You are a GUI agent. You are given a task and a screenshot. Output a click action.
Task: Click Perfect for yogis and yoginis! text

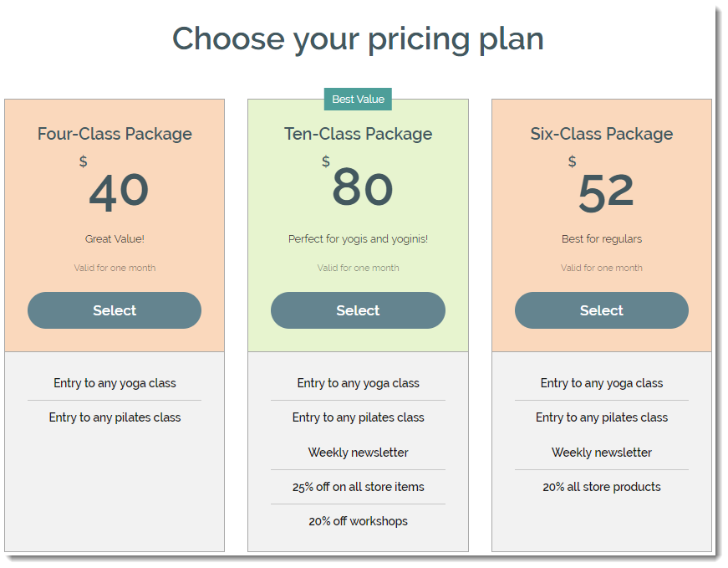point(358,239)
